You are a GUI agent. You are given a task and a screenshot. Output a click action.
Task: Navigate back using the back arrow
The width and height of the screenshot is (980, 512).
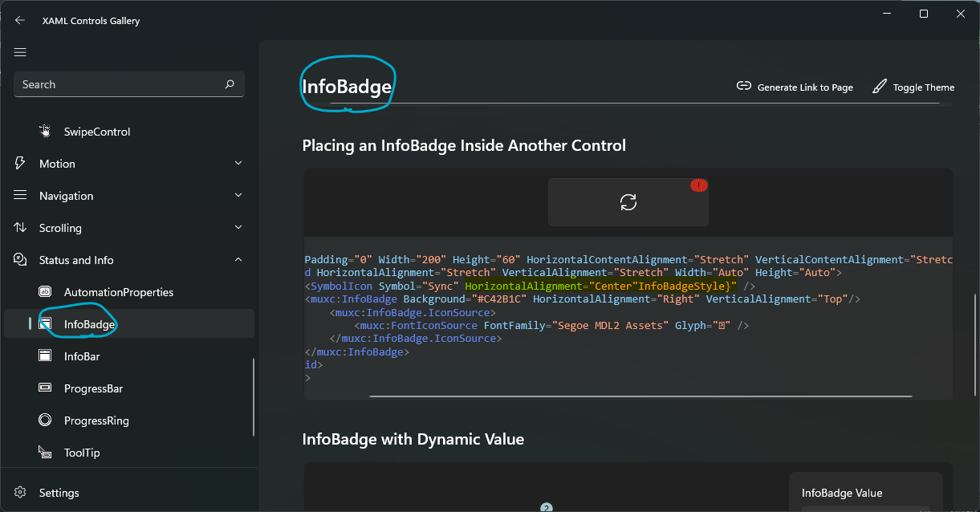click(x=19, y=20)
